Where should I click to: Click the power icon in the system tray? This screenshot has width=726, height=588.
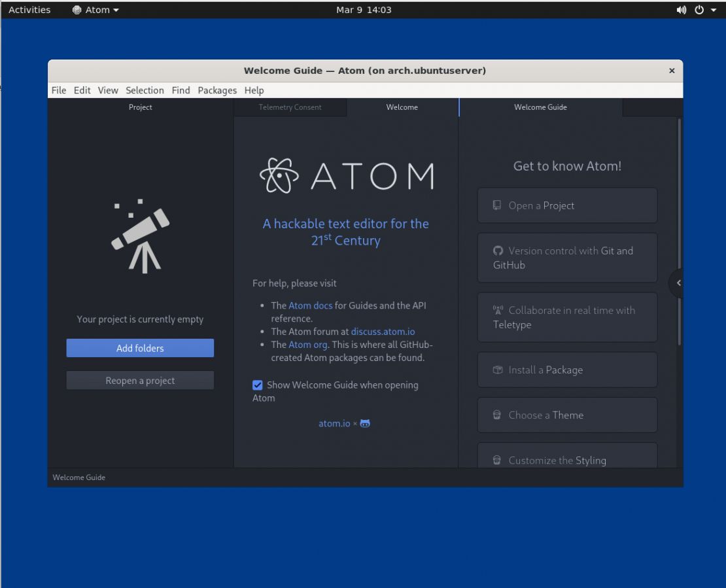pos(699,9)
